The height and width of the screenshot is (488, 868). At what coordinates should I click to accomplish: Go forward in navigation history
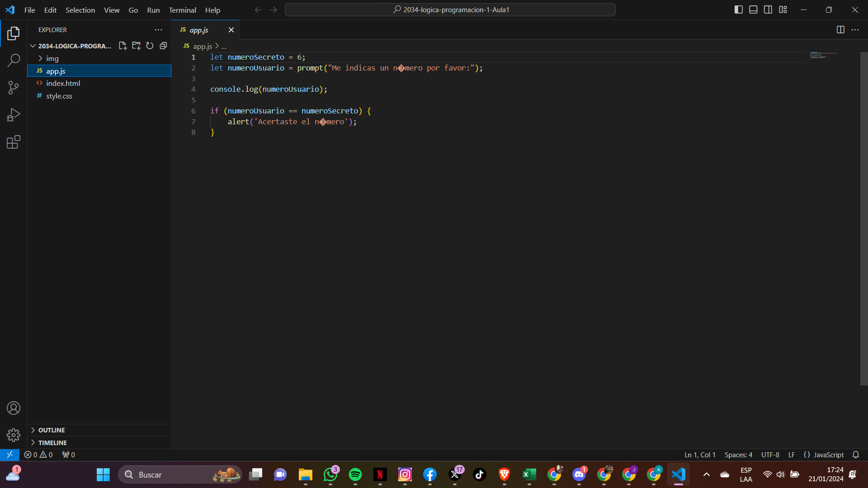pyautogui.click(x=273, y=10)
